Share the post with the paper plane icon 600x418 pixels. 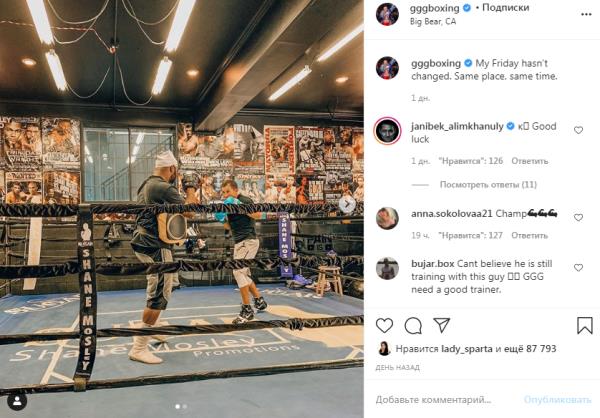pyautogui.click(x=442, y=325)
